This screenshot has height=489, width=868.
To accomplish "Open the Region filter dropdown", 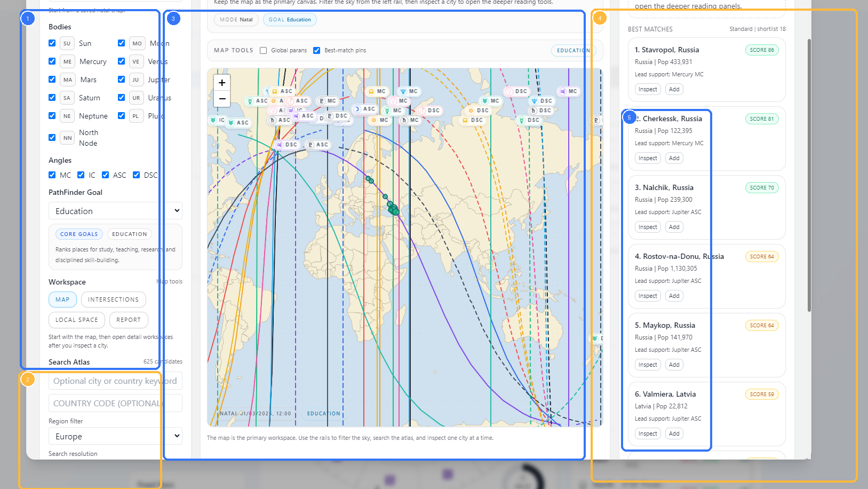I will point(115,436).
